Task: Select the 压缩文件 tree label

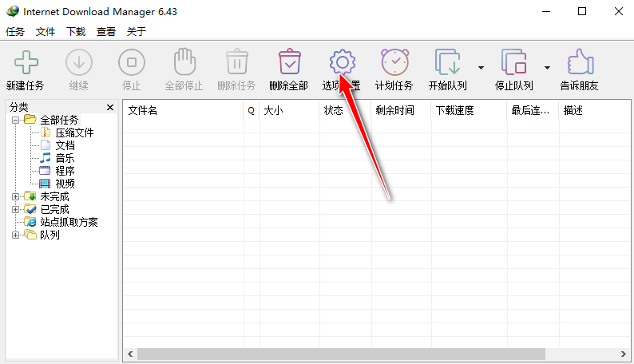Action: point(75,133)
